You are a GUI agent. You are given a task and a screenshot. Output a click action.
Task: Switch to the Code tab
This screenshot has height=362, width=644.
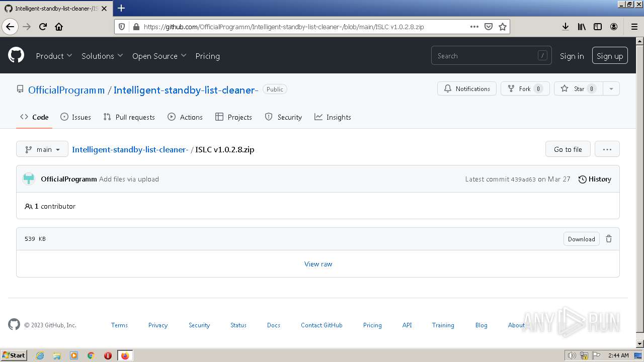point(34,117)
